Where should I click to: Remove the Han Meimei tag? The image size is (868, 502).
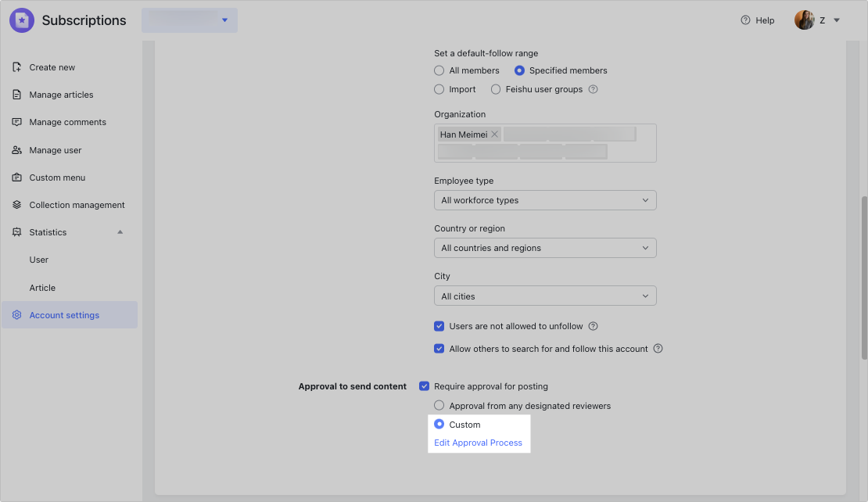[x=494, y=134]
